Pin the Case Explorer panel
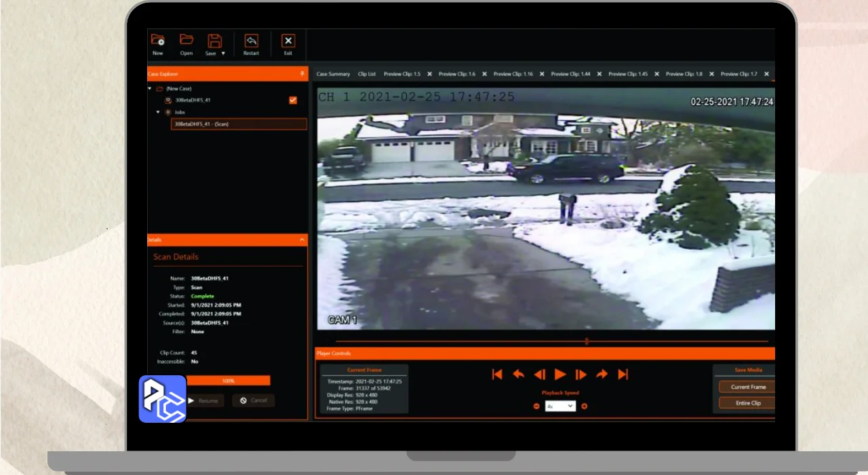The image size is (868, 475). click(302, 74)
